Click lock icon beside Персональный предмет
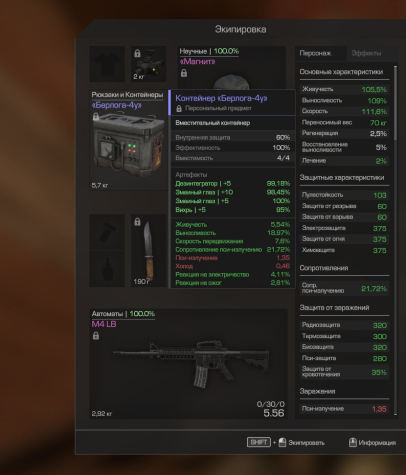406x475 pixels. click(x=179, y=108)
